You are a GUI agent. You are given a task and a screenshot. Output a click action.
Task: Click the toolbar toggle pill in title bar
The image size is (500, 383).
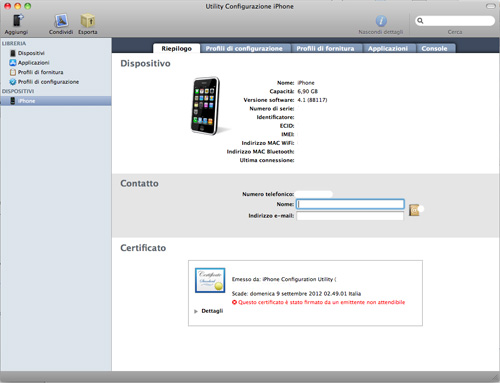pyautogui.click(x=491, y=6)
